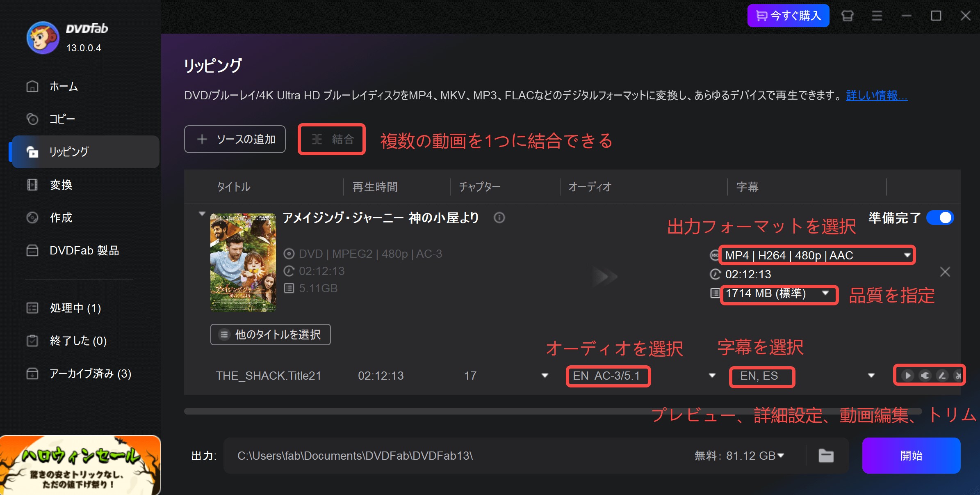Preview the THE_SHACK.Title21 video
Viewport: 980px width, 495px height.
[907, 375]
